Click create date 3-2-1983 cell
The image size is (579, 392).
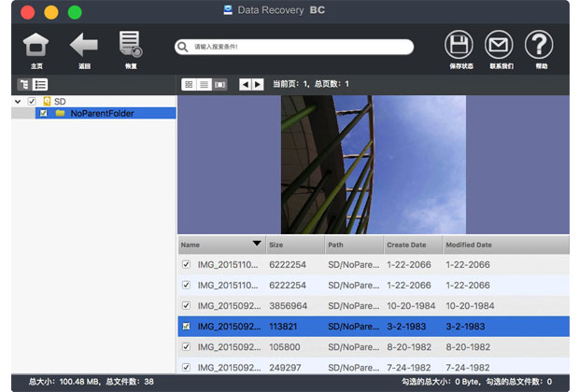coord(406,327)
